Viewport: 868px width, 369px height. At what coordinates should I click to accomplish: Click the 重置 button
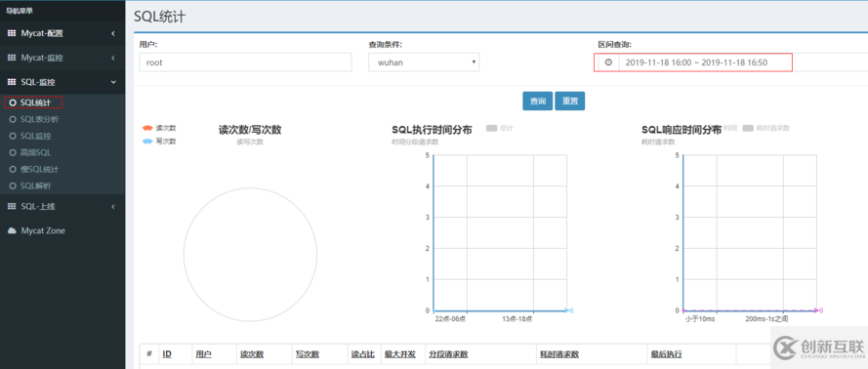(x=570, y=102)
